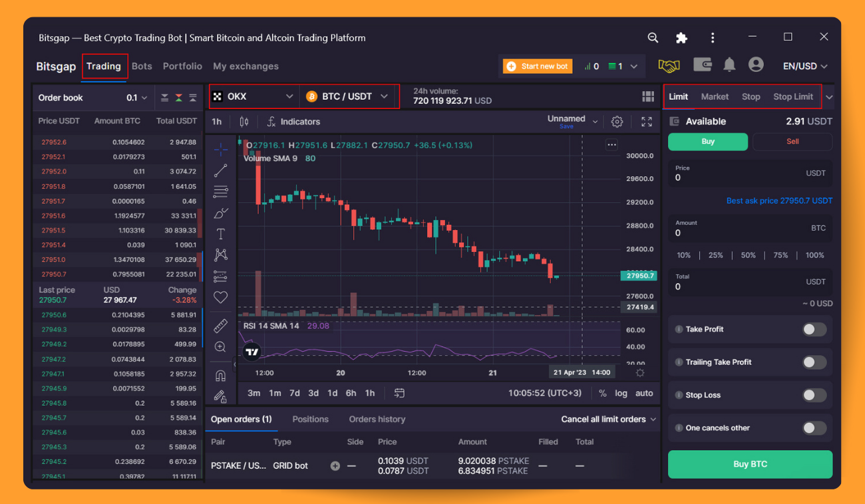Open the Bots menu
This screenshot has height=504, width=865.
pos(142,66)
